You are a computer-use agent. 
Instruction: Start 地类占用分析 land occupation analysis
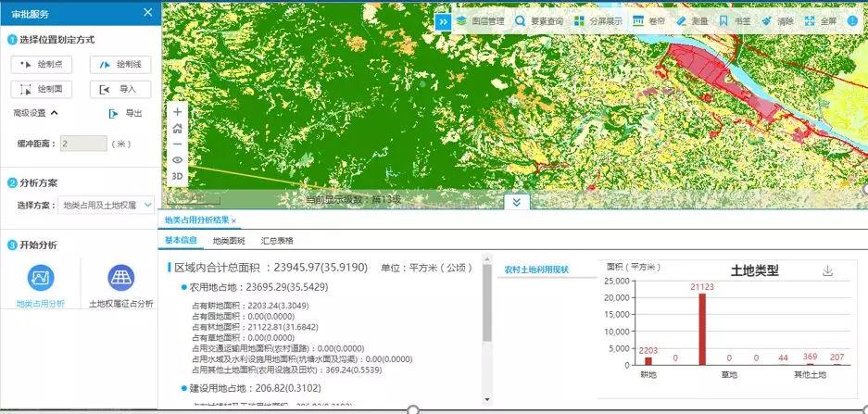tap(41, 285)
